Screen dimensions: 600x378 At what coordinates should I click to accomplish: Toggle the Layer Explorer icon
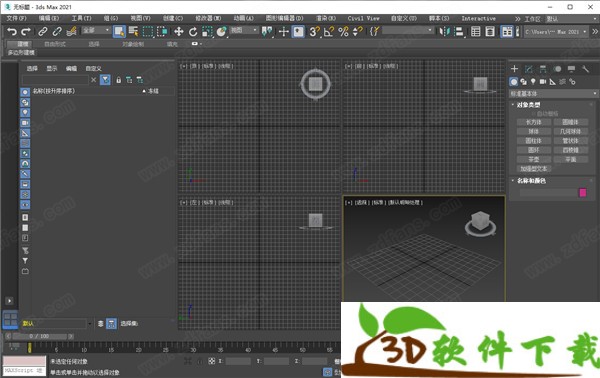coord(490,31)
